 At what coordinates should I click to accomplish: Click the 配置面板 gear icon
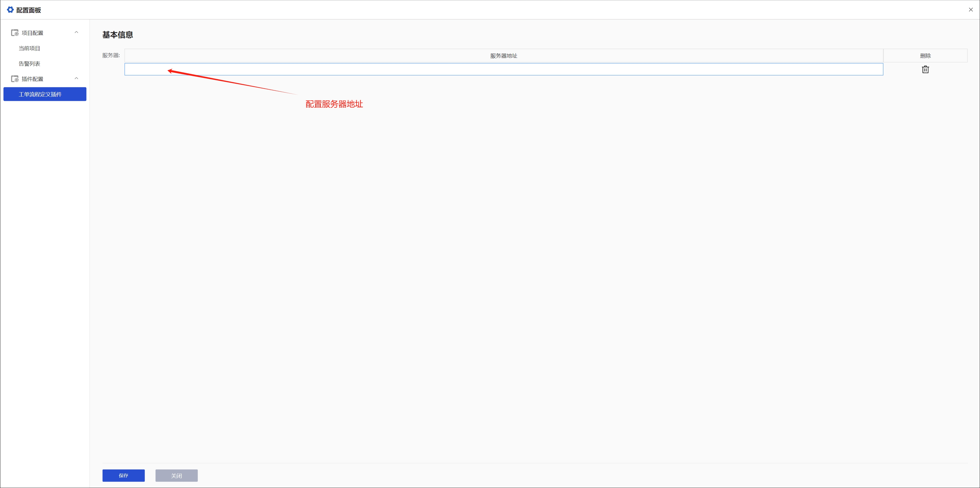pyautogui.click(x=10, y=9)
